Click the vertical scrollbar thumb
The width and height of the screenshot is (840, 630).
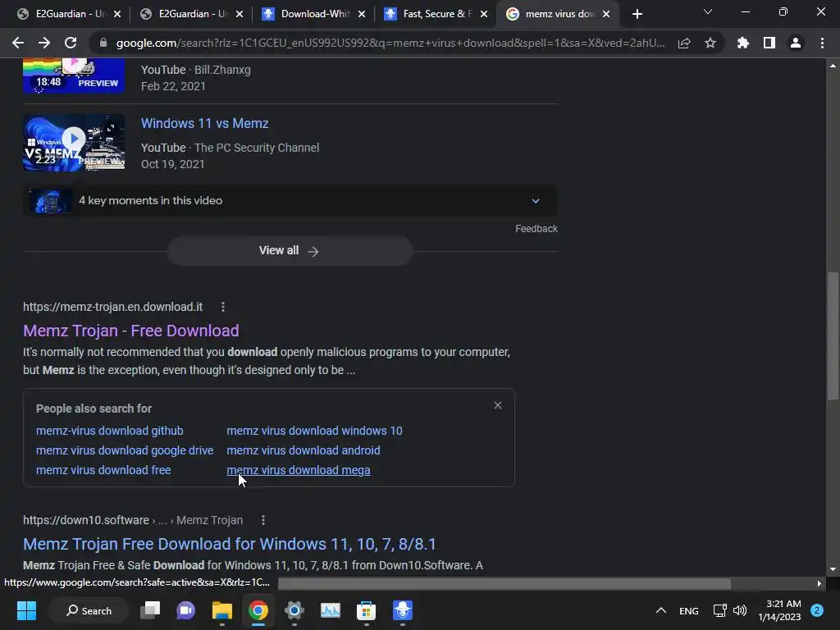833,336
